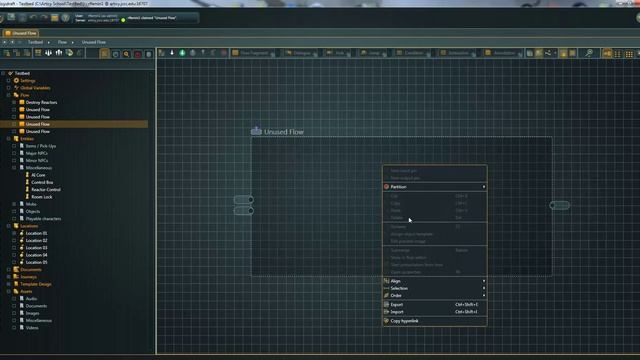The height and width of the screenshot is (360, 640).
Task: Select the Control Box entity
Action: pos(42,182)
